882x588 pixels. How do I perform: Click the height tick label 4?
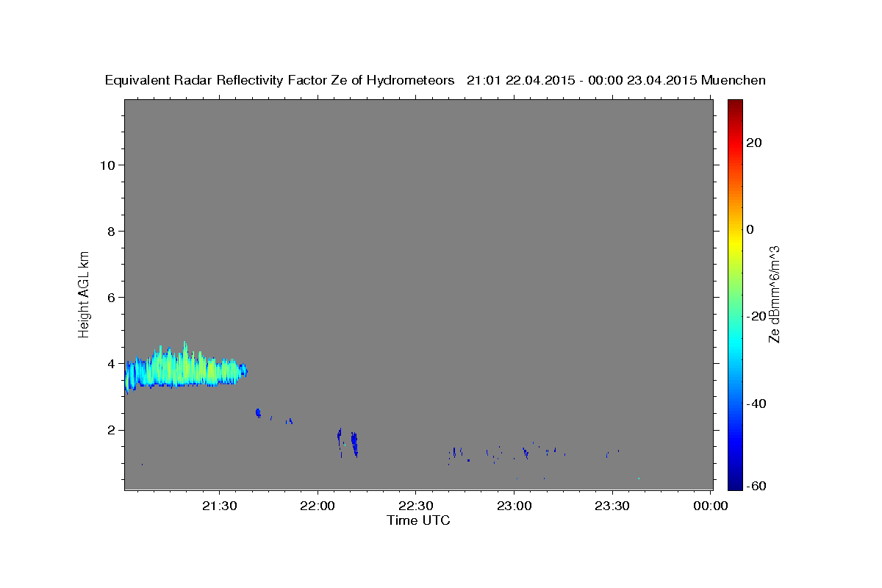[x=111, y=363]
